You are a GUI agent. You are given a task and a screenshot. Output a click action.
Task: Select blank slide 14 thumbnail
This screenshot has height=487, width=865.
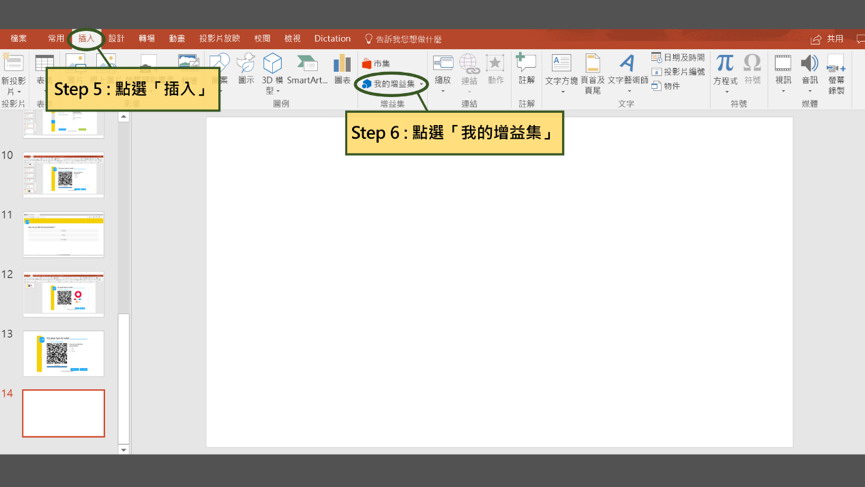[x=63, y=413]
